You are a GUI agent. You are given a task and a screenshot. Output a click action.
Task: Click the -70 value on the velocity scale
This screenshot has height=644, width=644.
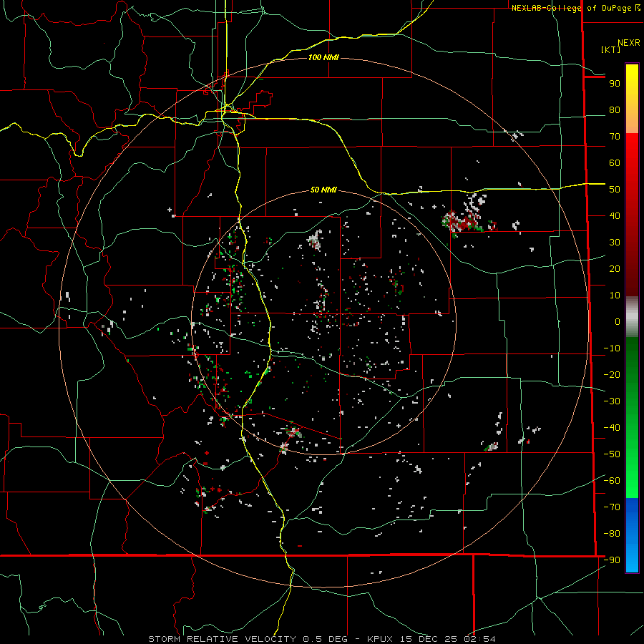[612, 507]
